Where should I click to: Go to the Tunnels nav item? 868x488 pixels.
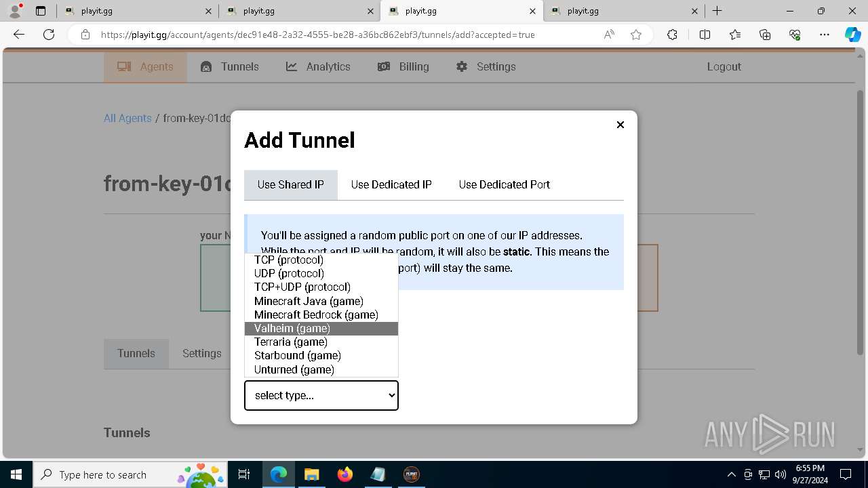(229, 66)
